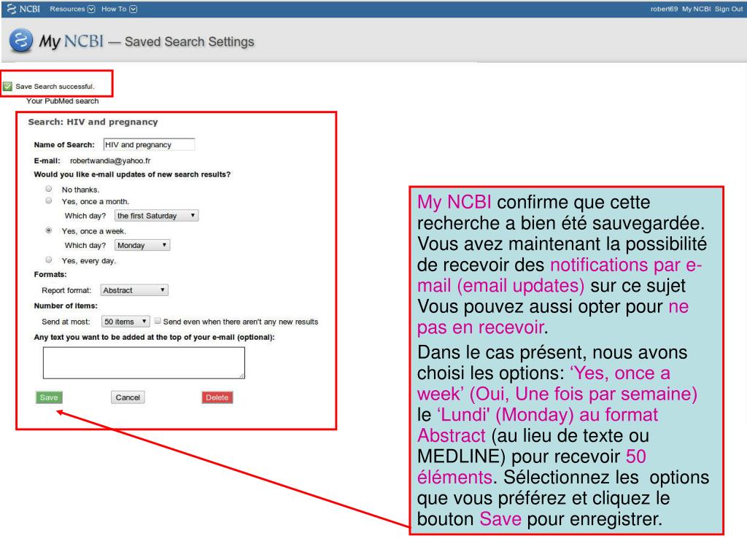The image size is (747, 560).
Task: Open the 50 items Send at most dropdown
Action: coord(125,322)
